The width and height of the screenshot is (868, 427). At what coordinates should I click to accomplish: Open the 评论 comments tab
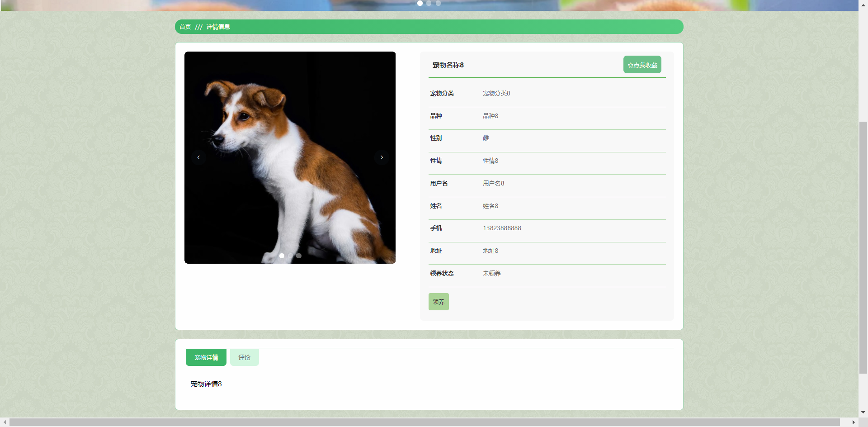244,357
